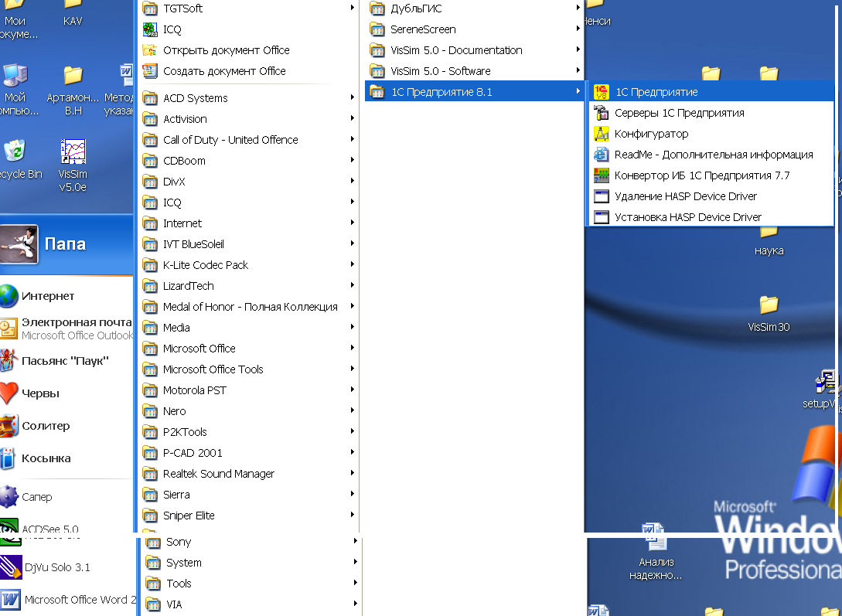Open the P-CAD 2001 program group
This screenshot has height=616, width=842.
point(248,454)
